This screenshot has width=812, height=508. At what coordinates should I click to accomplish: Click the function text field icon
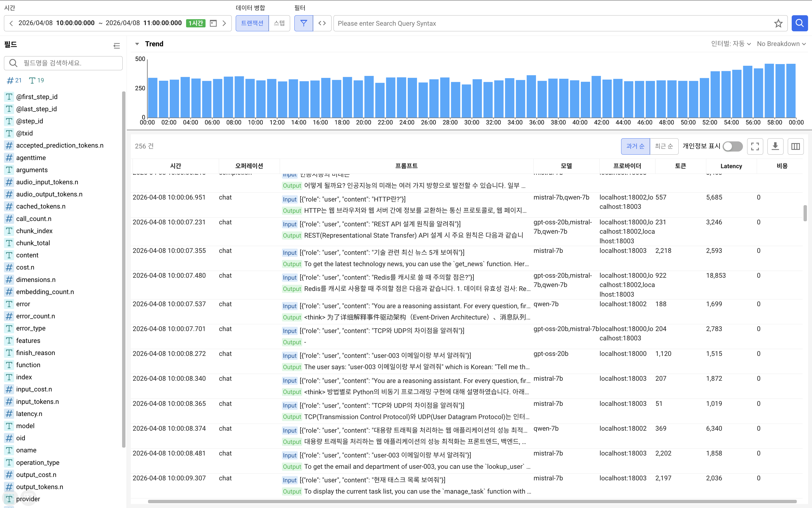point(9,365)
